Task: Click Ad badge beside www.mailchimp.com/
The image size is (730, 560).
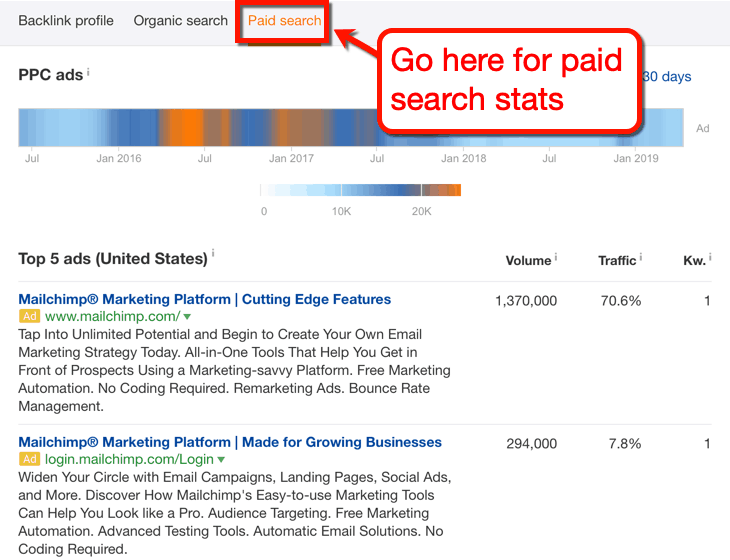Action: click(29, 317)
